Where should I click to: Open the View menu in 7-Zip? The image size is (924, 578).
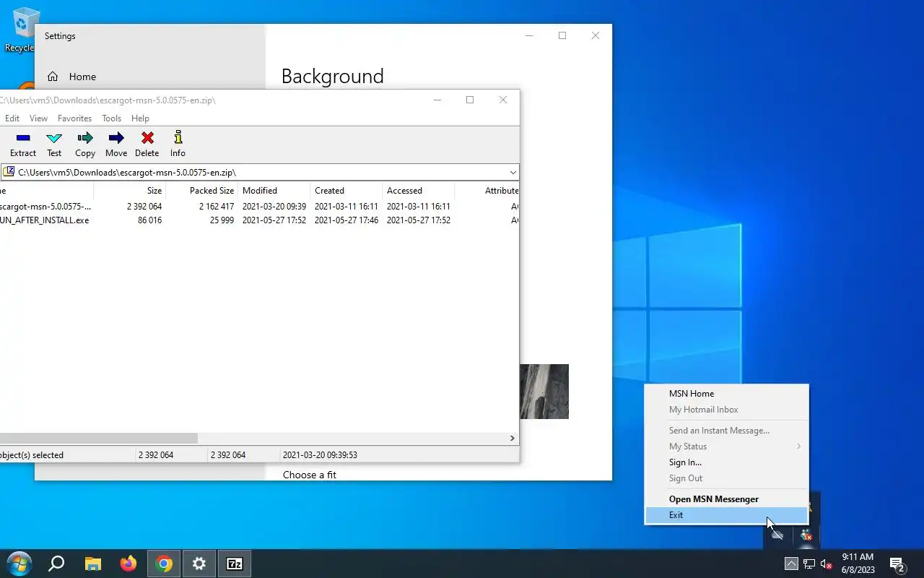tap(38, 118)
